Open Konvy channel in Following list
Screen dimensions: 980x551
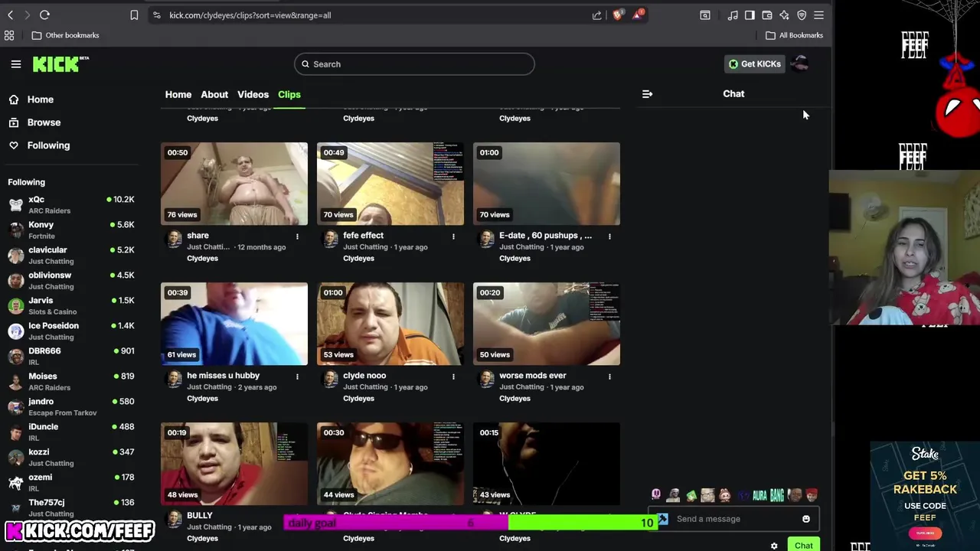click(x=71, y=230)
